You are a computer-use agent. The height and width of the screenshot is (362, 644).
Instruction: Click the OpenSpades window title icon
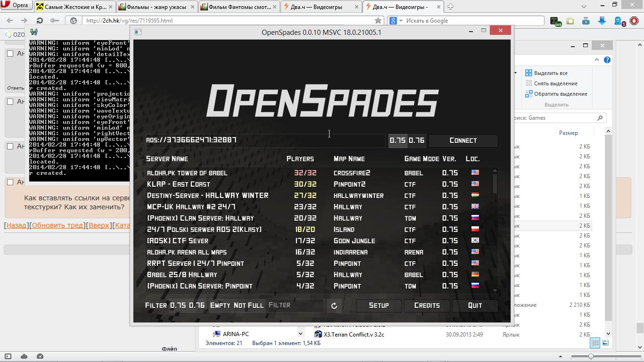[138, 32]
